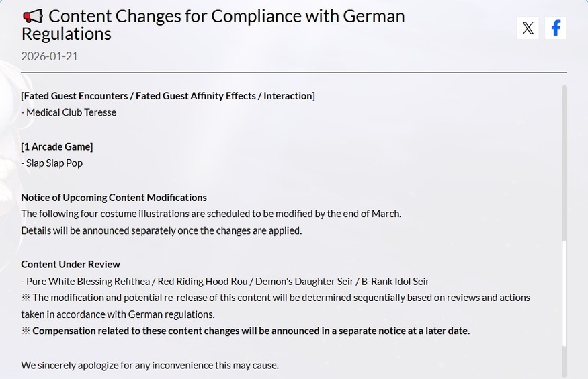Click the megaphone announcement icon
This screenshot has width=588, height=379.
tap(32, 16)
